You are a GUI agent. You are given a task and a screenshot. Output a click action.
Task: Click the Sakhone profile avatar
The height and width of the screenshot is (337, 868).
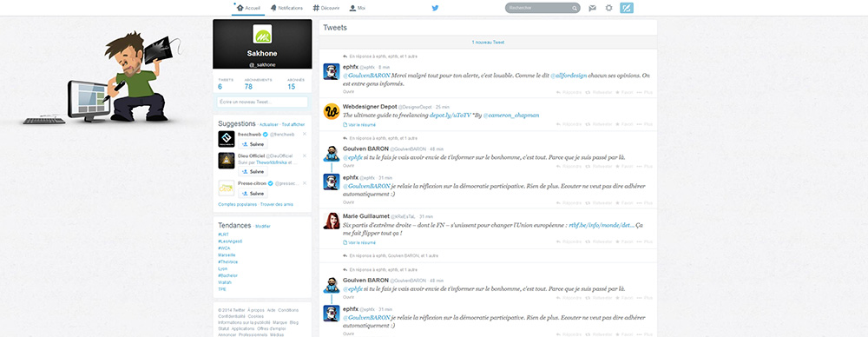click(x=262, y=34)
